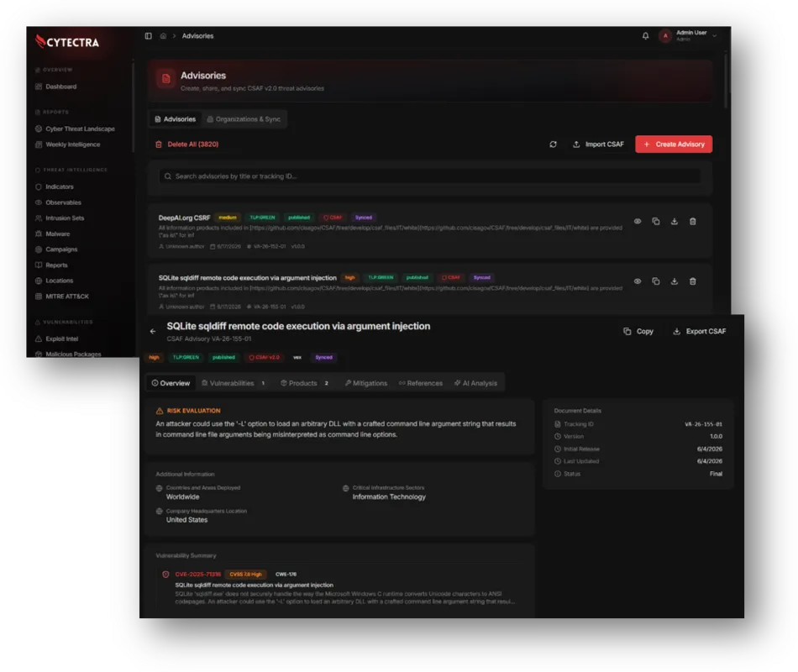Download the SQLite sqldiff advisory row
Screen dimensions: 798x672
(x=674, y=281)
